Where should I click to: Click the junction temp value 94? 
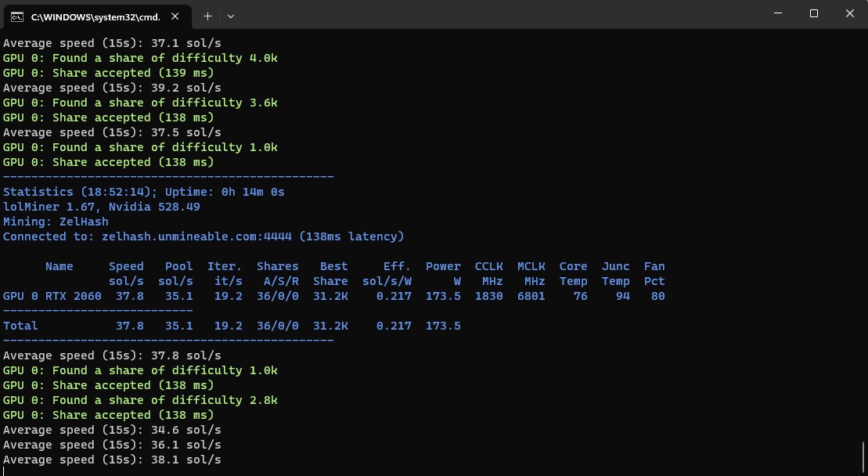click(623, 296)
